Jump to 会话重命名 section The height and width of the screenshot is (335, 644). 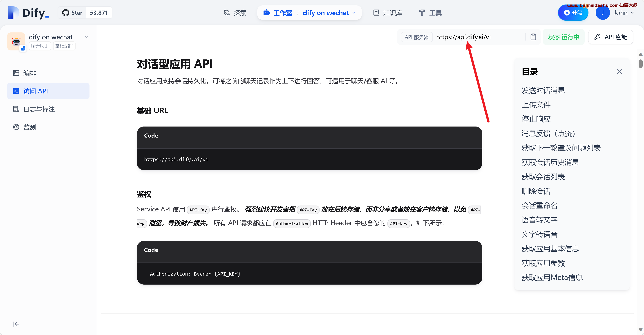click(539, 206)
